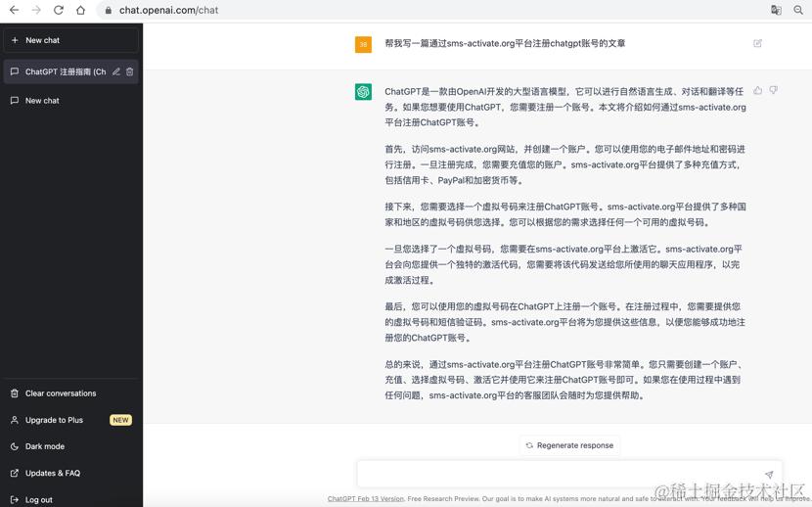Click the paragraph starting with 总的来说
The image size is (812, 507).
point(563,380)
